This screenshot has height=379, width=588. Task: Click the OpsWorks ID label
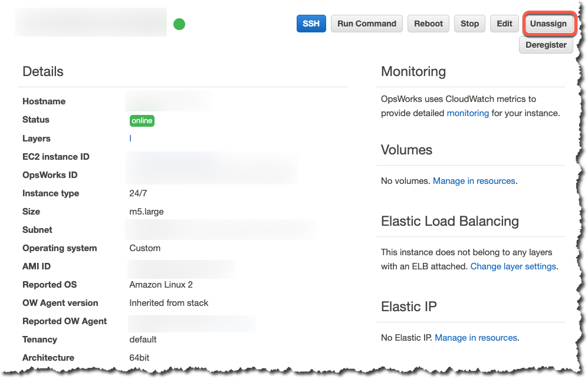50,175
